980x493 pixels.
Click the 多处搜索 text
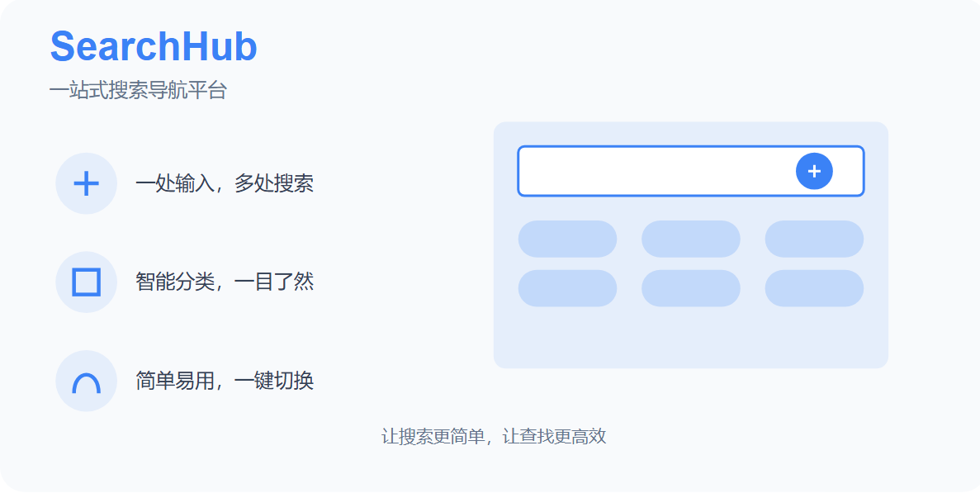pyautogui.click(x=274, y=183)
